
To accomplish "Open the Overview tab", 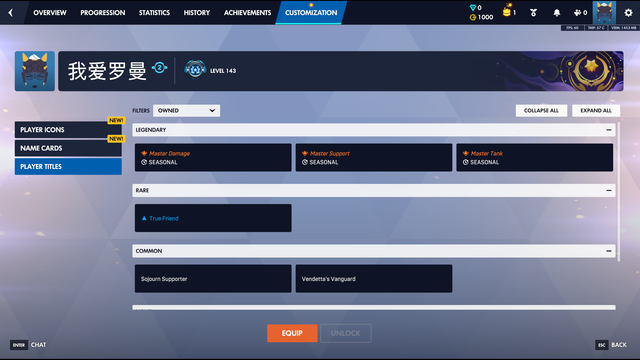I will pyautogui.click(x=50, y=13).
